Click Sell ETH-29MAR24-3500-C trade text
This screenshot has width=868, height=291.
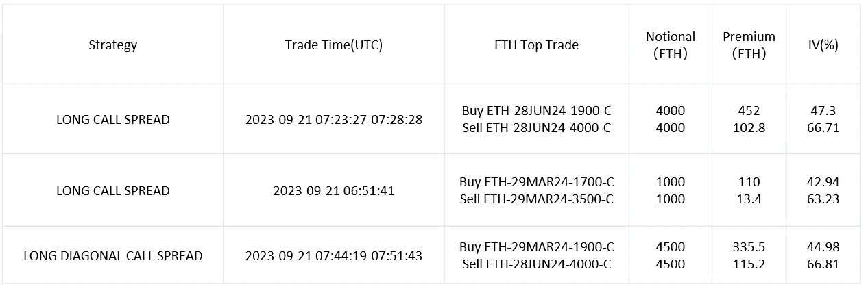536,199
